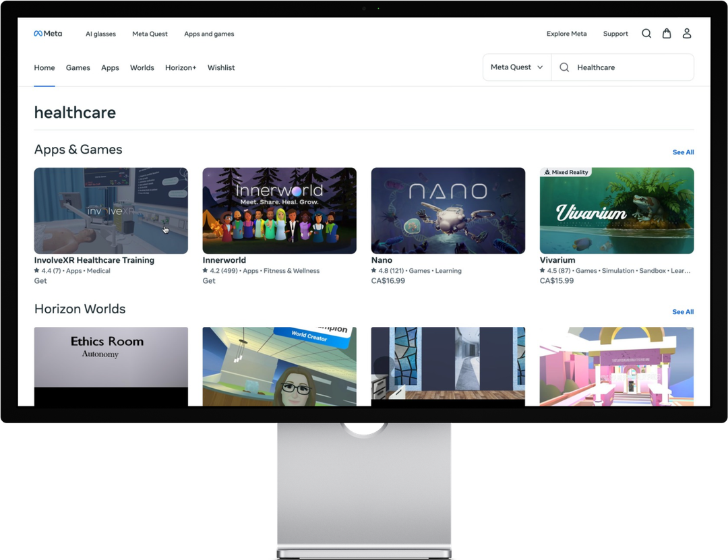The height and width of the screenshot is (560, 728).
Task: Open the shopping bag icon
Action: 667,34
